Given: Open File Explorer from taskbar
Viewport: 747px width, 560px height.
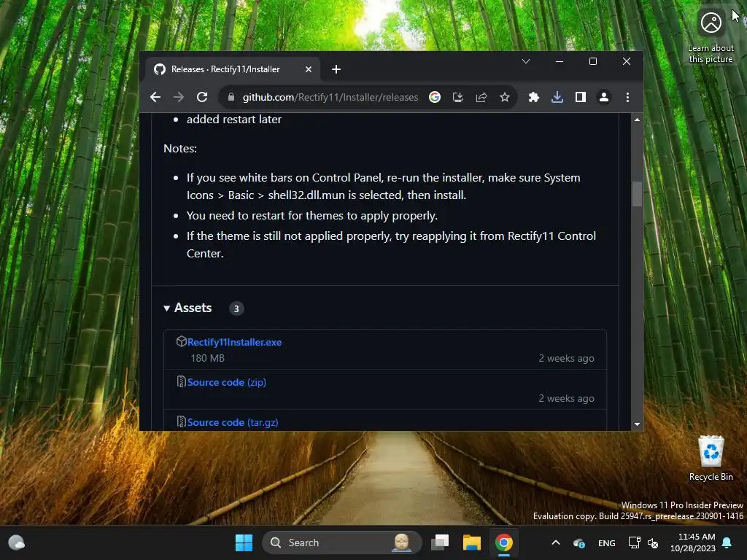Looking at the screenshot, I should pyautogui.click(x=472, y=542).
